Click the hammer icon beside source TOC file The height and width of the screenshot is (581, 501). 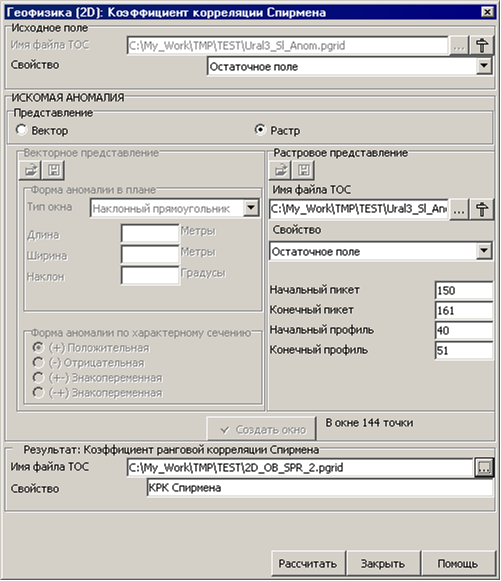click(x=482, y=45)
